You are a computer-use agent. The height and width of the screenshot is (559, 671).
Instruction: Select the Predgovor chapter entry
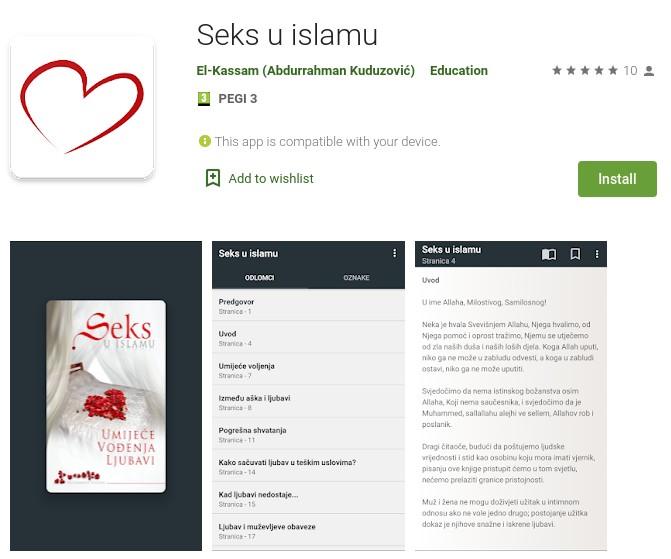coord(308,306)
